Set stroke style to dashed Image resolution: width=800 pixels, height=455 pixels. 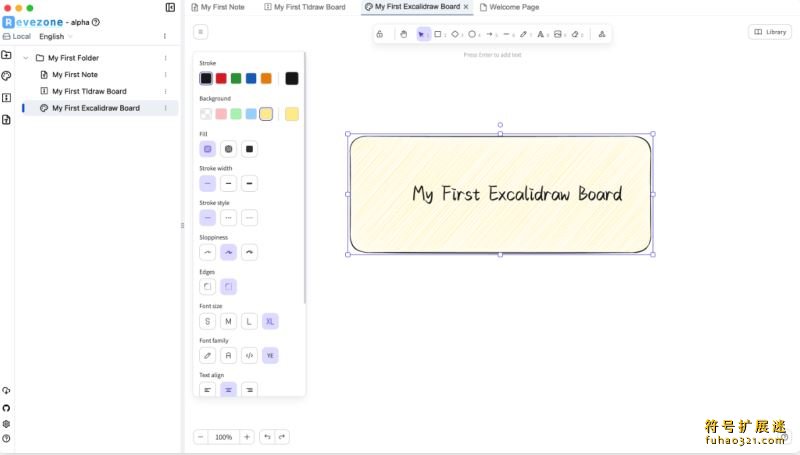coord(229,218)
